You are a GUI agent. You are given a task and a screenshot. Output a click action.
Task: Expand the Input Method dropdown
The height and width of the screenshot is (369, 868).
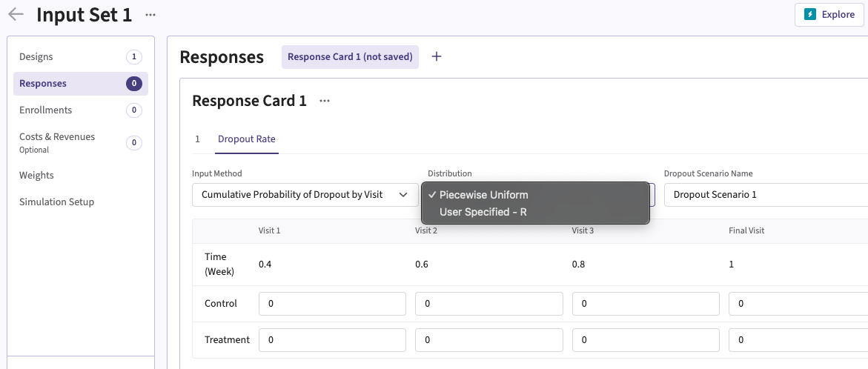pyautogui.click(x=305, y=195)
